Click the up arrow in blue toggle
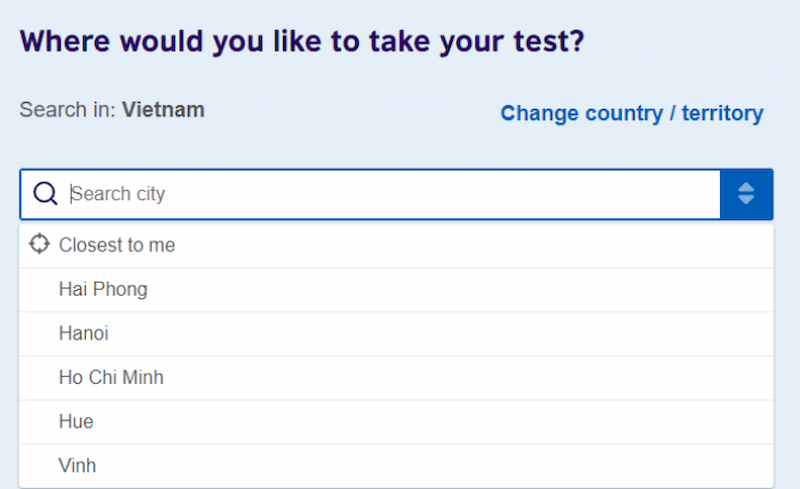800x489 pixels. coord(746,187)
